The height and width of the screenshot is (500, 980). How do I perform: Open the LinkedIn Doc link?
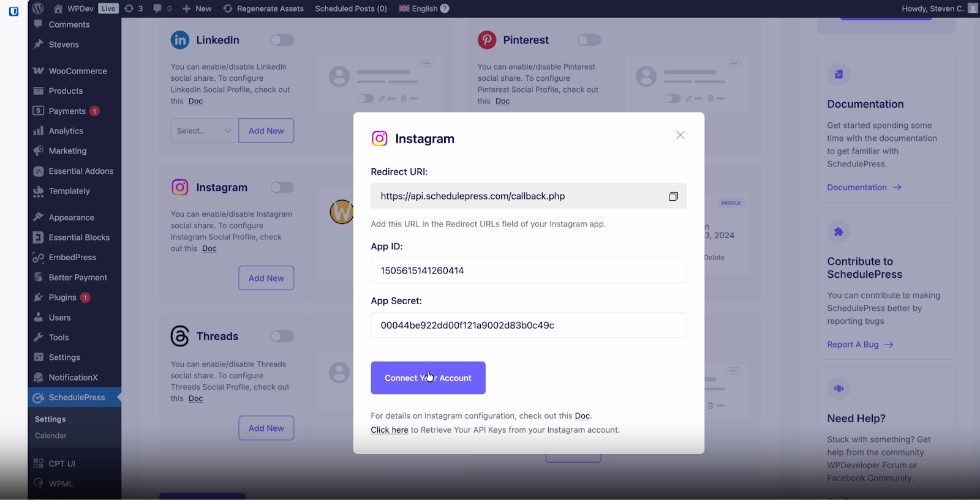(x=195, y=101)
